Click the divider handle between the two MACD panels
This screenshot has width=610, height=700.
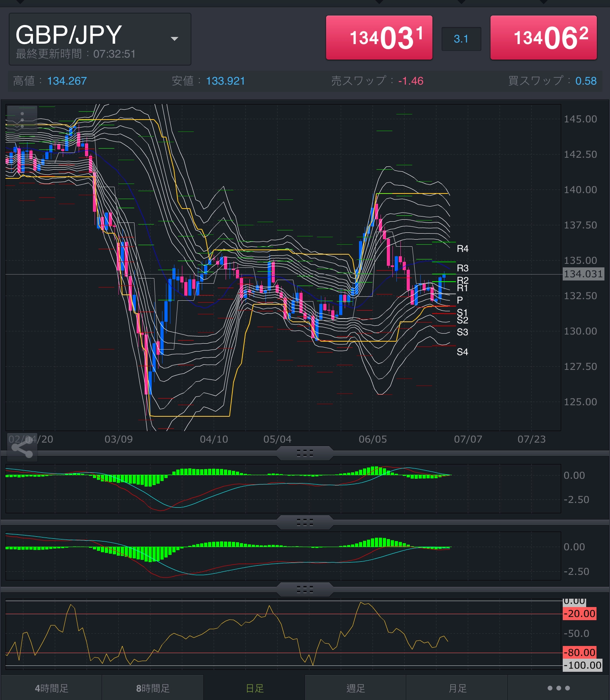point(305,522)
